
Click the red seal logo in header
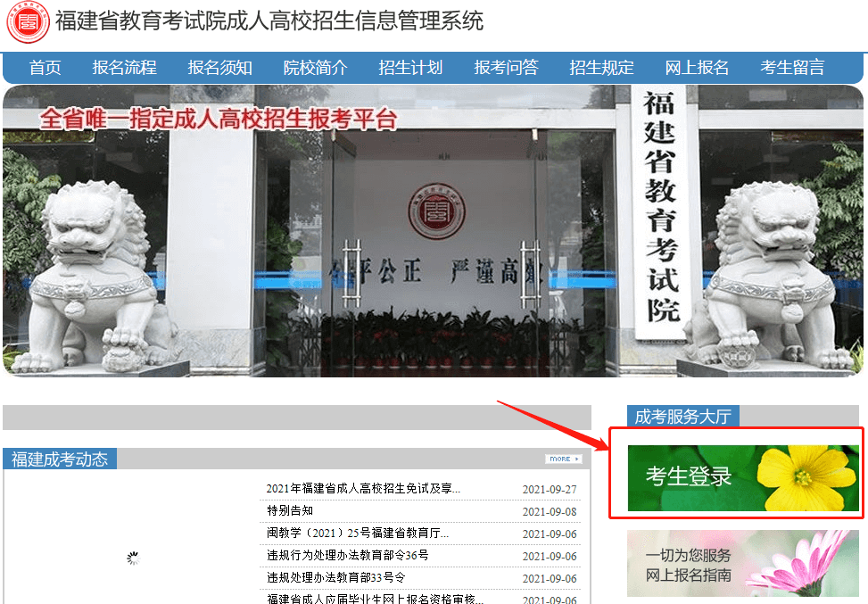pyautogui.click(x=28, y=22)
